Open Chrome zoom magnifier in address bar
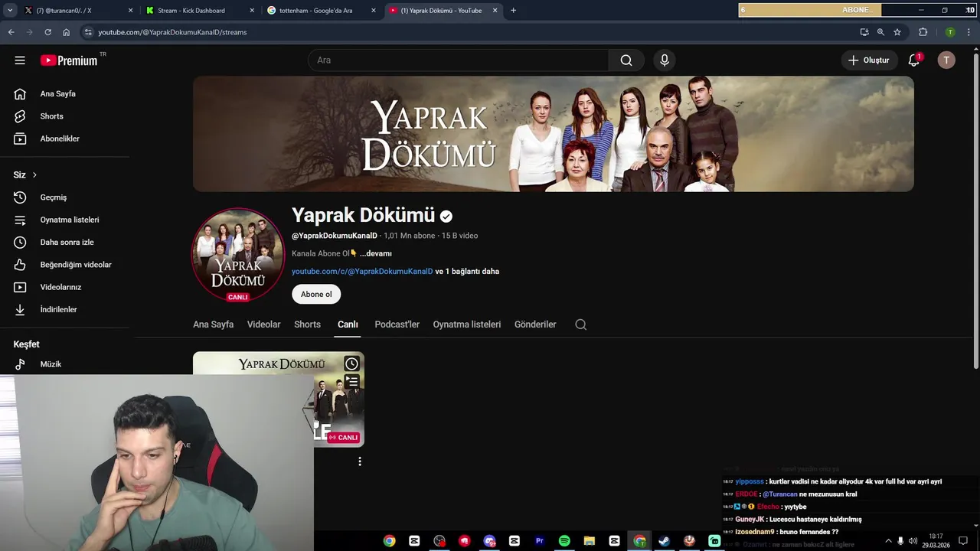The height and width of the screenshot is (551, 980). click(880, 32)
